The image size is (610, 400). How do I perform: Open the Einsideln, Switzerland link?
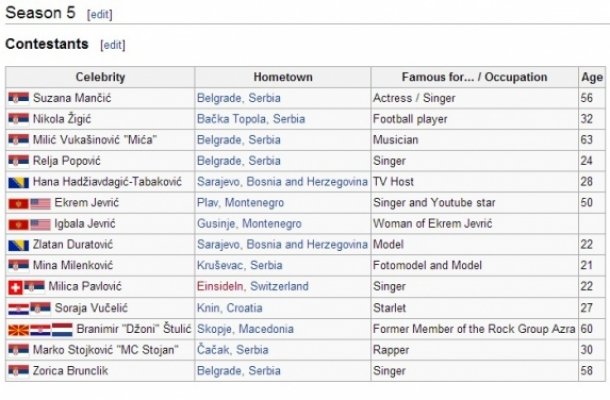point(254,287)
